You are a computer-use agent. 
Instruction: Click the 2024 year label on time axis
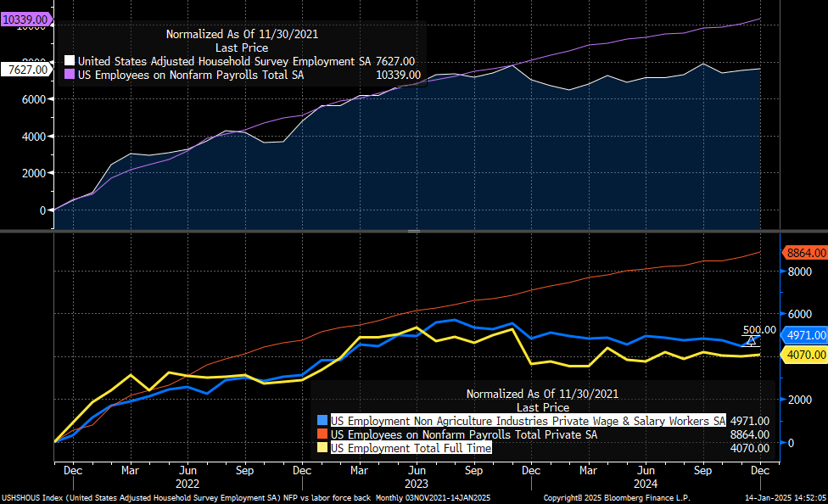pos(645,481)
